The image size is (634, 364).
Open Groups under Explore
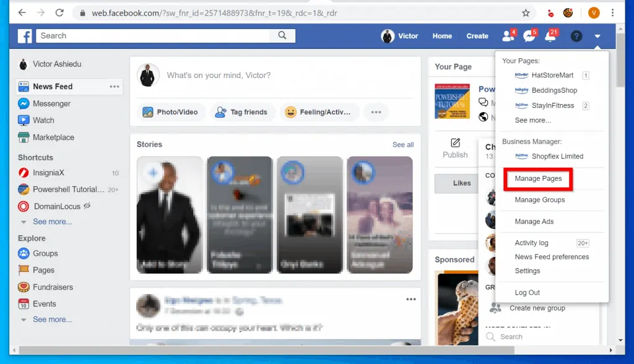45,253
